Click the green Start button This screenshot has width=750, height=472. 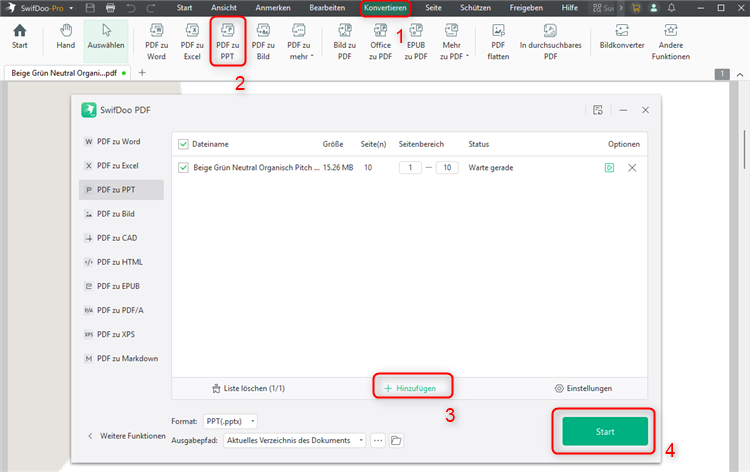(605, 431)
